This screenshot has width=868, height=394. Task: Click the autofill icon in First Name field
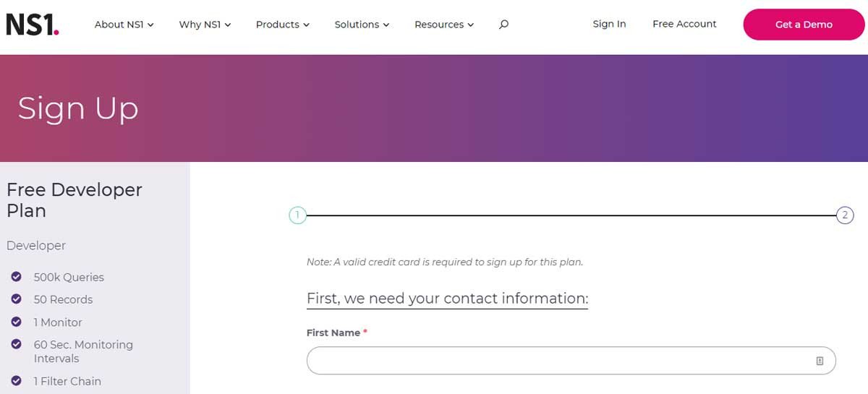(x=820, y=361)
